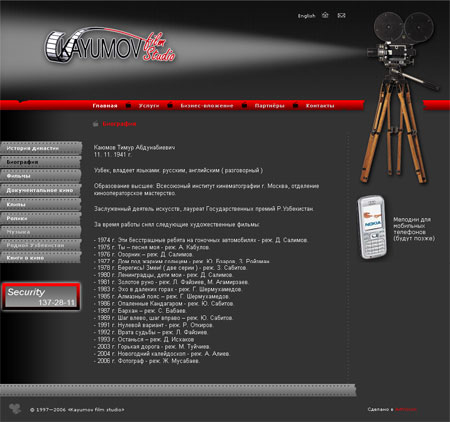Click the Заслуженный деятель искусств paragraph
Screen dimensions: 450x422
click(204, 209)
